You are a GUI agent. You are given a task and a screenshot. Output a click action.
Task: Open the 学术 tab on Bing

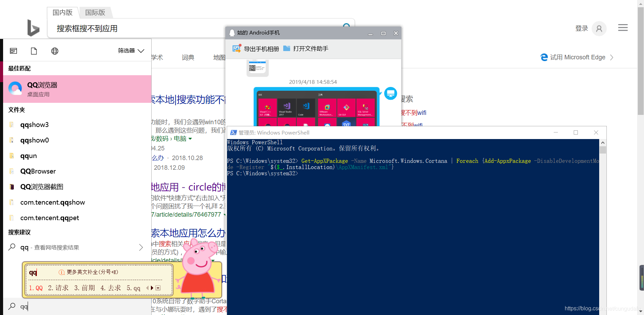click(x=157, y=57)
